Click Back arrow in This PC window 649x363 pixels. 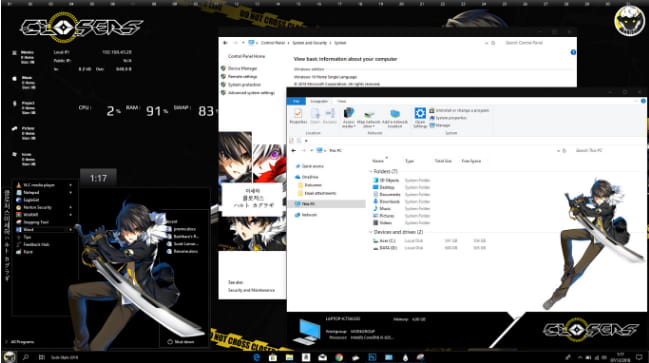tap(293, 150)
